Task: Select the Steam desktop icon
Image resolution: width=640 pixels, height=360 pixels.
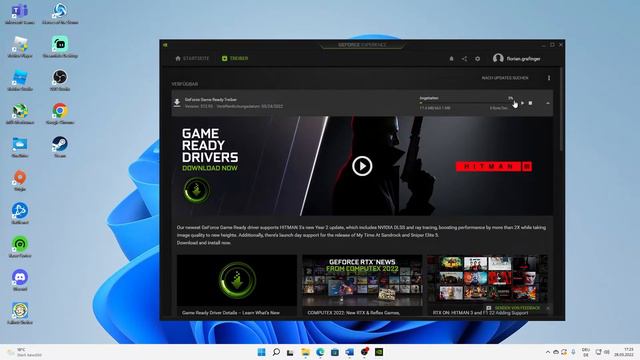Action: pyautogui.click(x=60, y=147)
